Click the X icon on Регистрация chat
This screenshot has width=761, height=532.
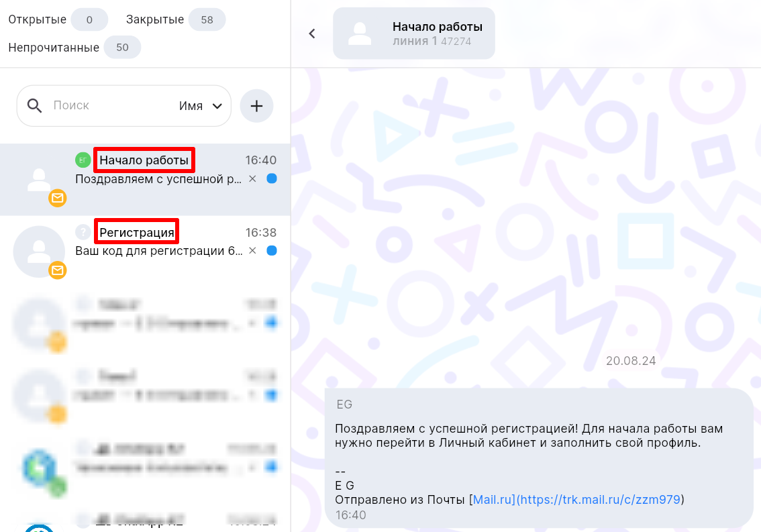coord(252,251)
